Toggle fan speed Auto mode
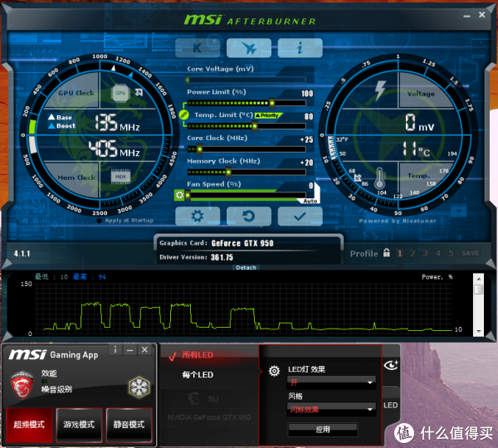The height and width of the screenshot is (448, 498). pyautogui.click(x=310, y=201)
